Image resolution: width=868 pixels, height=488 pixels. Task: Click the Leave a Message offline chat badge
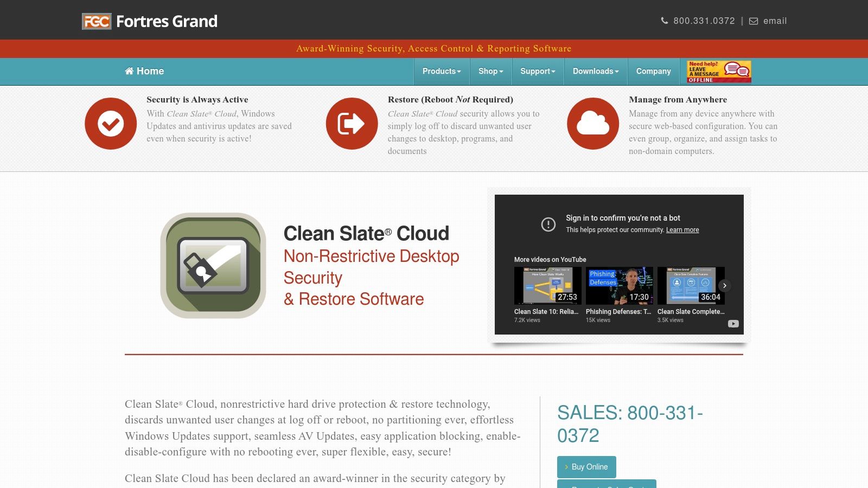coord(719,72)
